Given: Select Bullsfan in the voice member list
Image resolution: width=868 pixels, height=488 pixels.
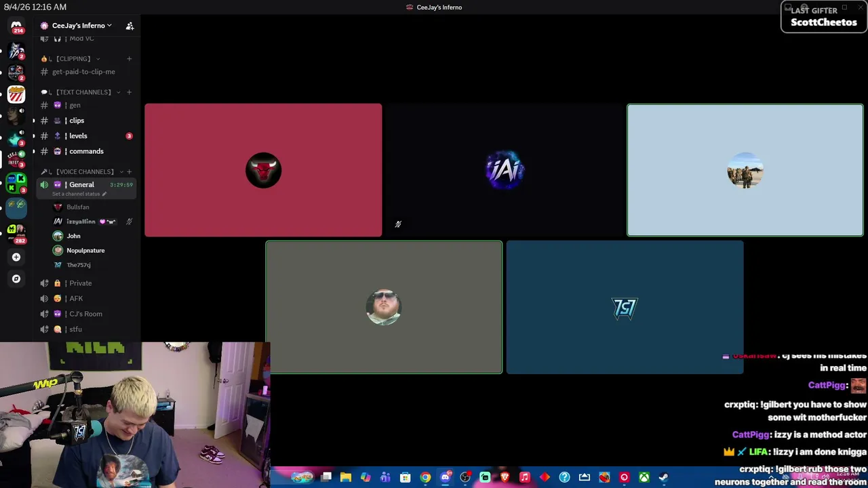Looking at the screenshot, I should (x=94, y=207).
